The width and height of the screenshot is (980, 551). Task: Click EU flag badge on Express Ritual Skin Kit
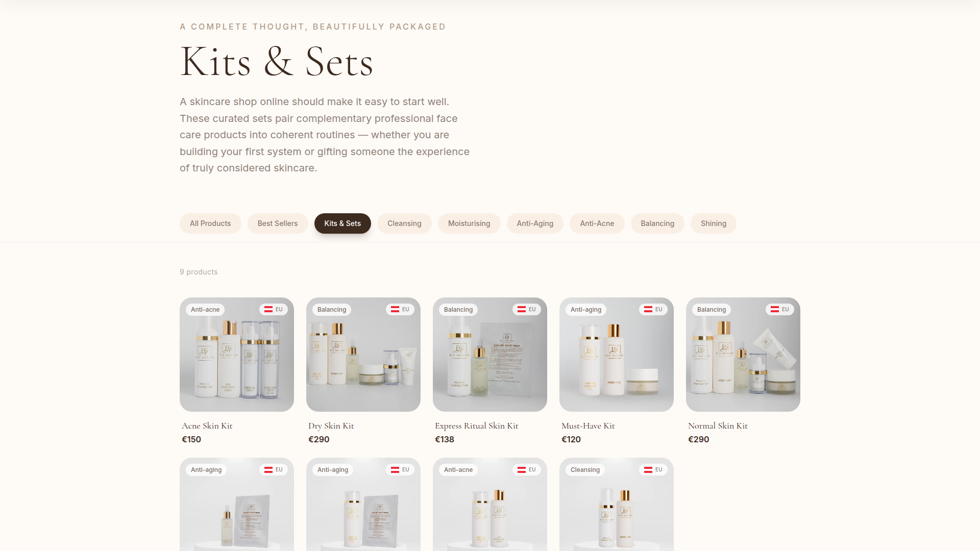(x=527, y=309)
